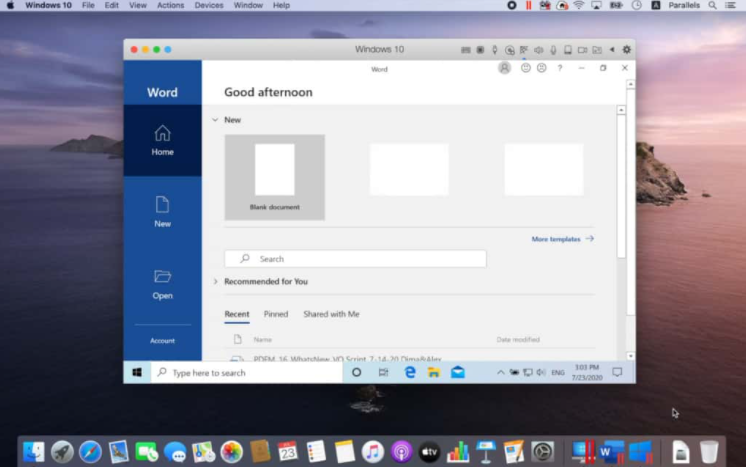Open the View menu
This screenshot has height=467, width=746.
[137, 5]
